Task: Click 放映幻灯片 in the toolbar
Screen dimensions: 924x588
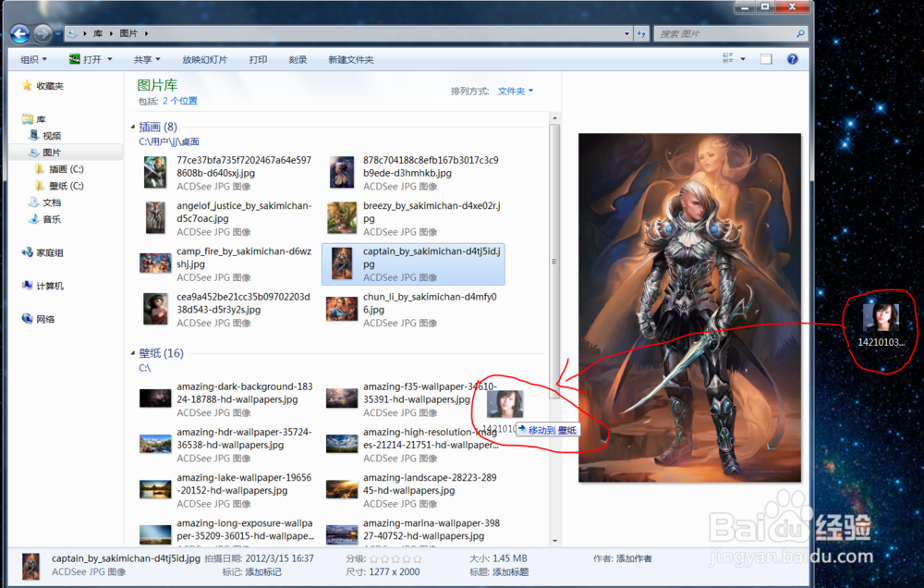Action: click(204, 59)
